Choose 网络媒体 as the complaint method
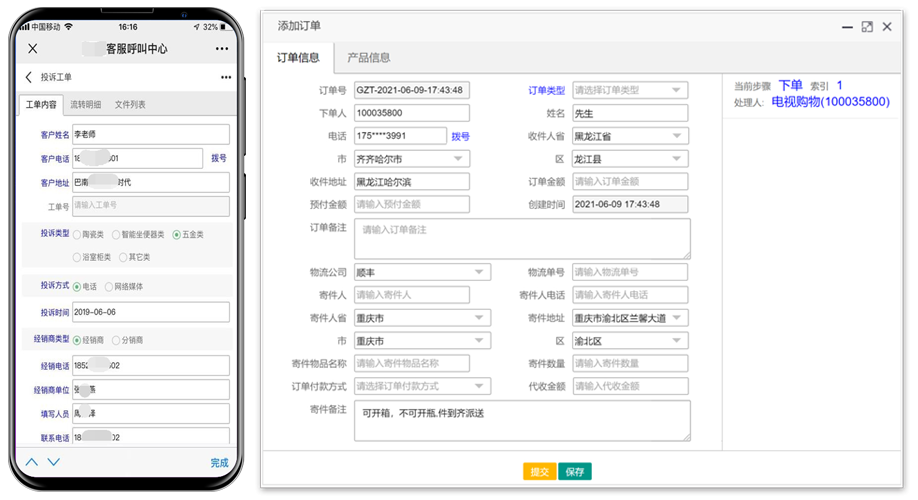This screenshot has height=500, width=918. pyautogui.click(x=110, y=287)
